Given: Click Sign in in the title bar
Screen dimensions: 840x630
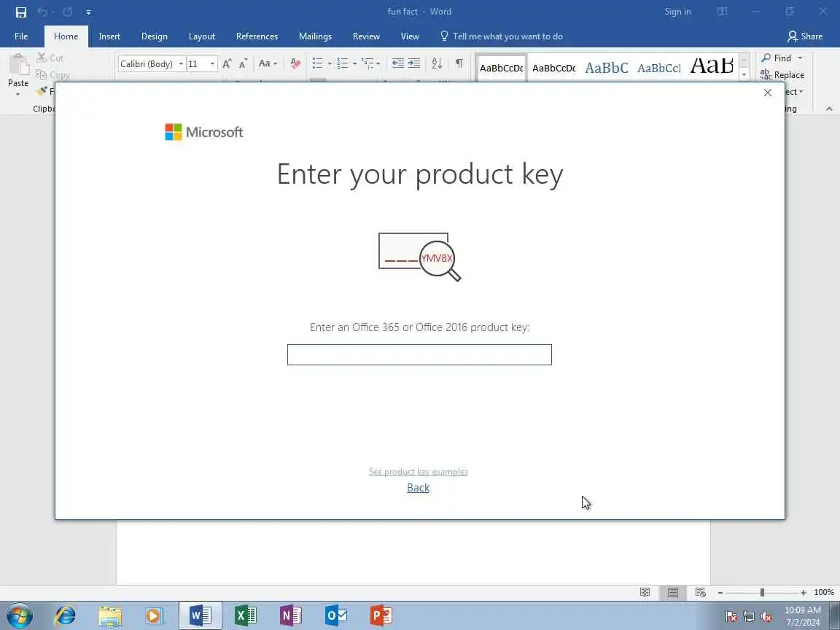Looking at the screenshot, I should 677,12.
